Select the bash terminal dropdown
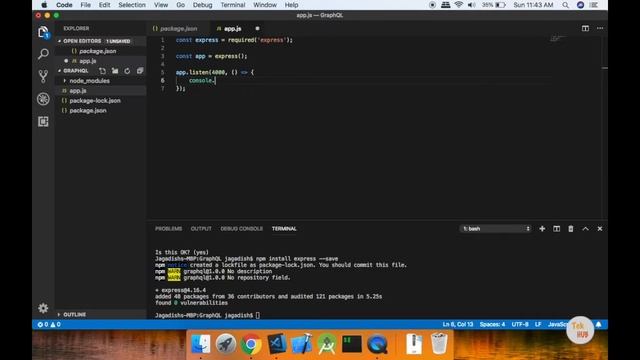The width and height of the screenshot is (640, 360). [496, 229]
